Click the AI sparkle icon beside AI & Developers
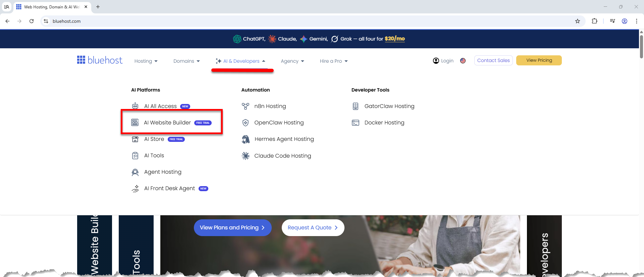Screen dimensions: 644x277 pyautogui.click(x=219, y=61)
